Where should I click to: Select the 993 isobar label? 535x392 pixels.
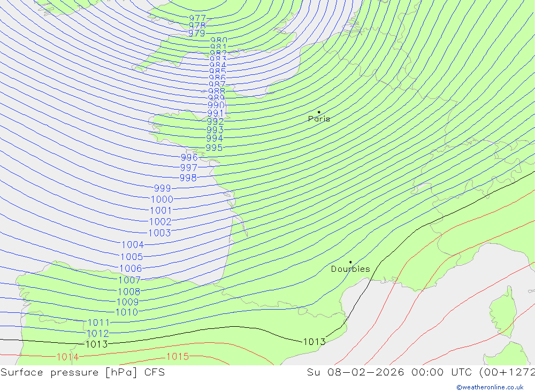(215, 130)
